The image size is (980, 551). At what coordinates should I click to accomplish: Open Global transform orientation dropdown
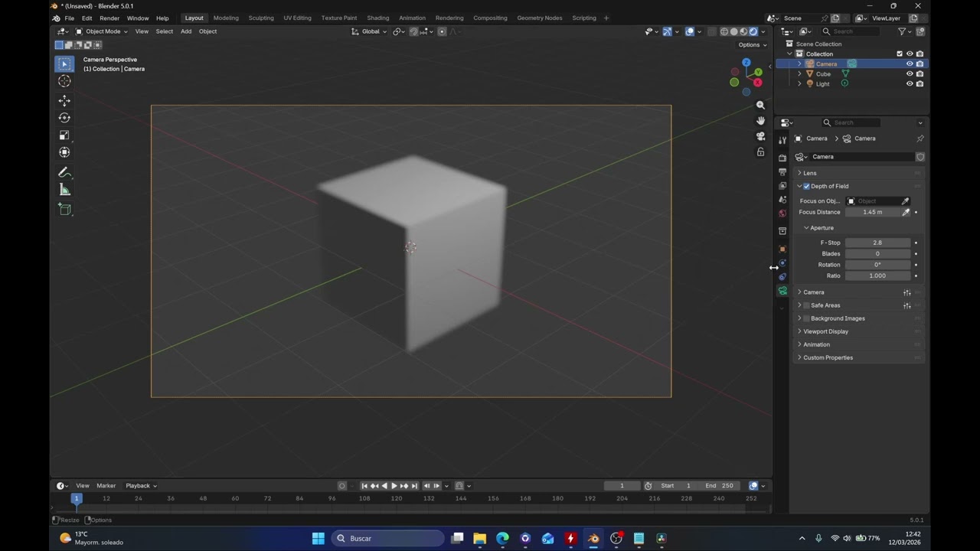coord(370,31)
